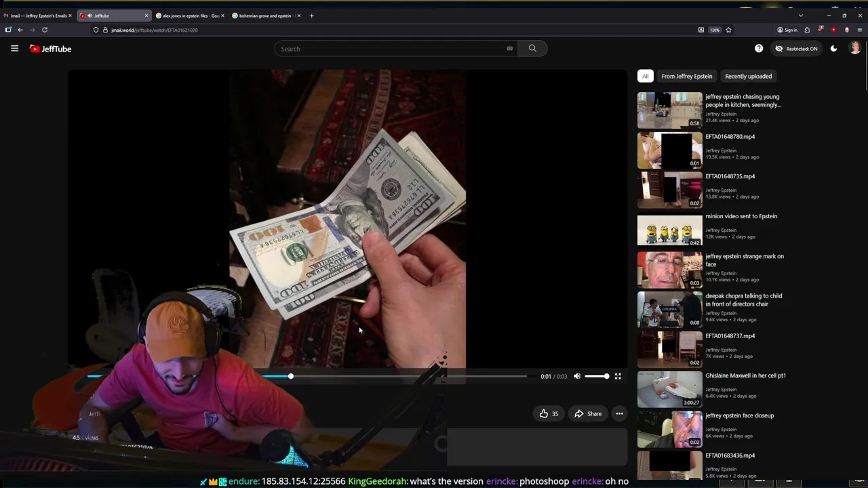Image resolution: width=868 pixels, height=488 pixels.
Task: Open the browser application menu
Action: pos(860,30)
